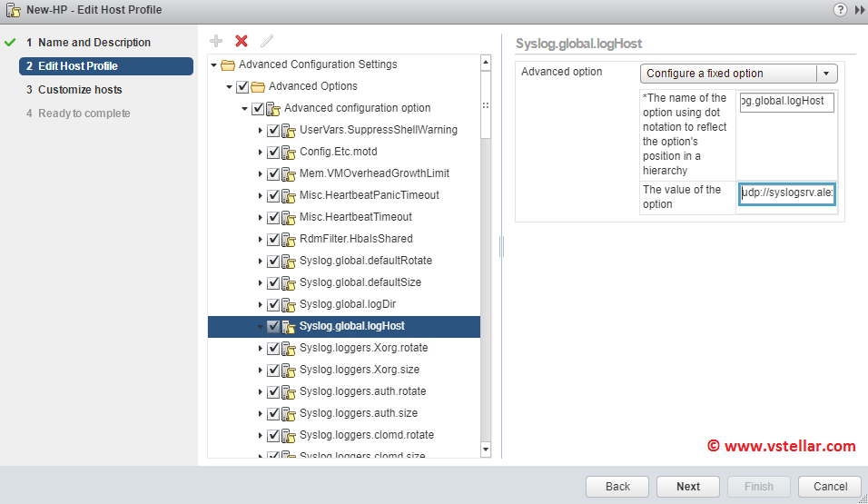Toggle the Syslog.global.logDir checkbox
Screen dimensions: 868x504
coord(273,304)
